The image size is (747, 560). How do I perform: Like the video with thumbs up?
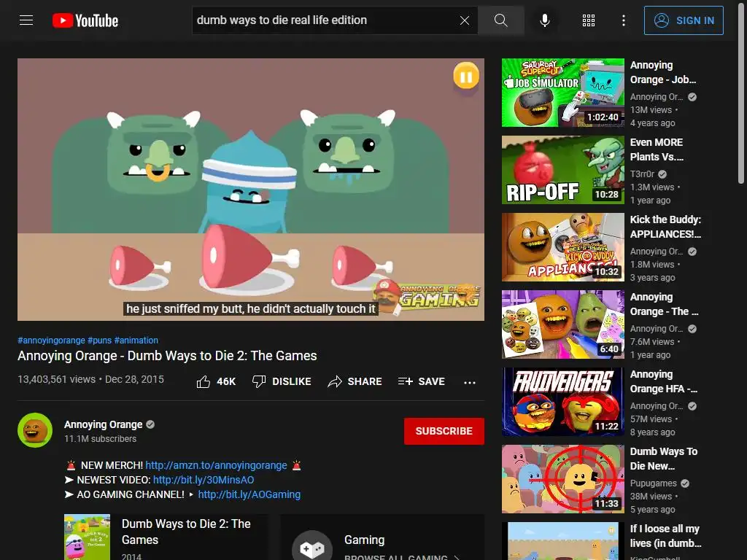pyautogui.click(x=216, y=381)
